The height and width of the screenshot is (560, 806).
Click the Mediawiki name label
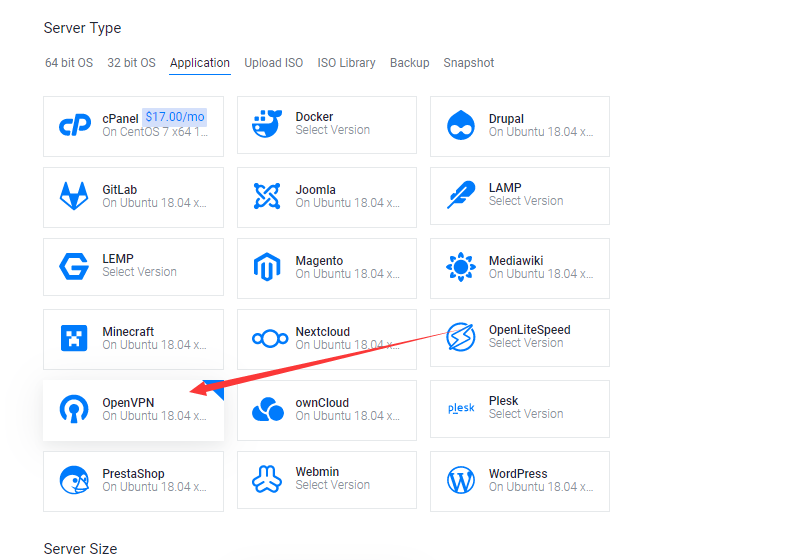516,261
